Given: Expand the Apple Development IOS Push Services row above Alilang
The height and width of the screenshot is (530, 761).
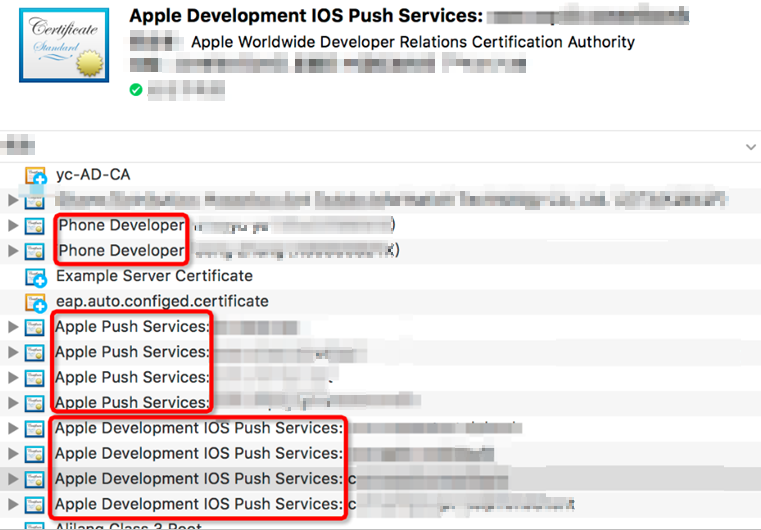Looking at the screenshot, I should pyautogui.click(x=13, y=504).
